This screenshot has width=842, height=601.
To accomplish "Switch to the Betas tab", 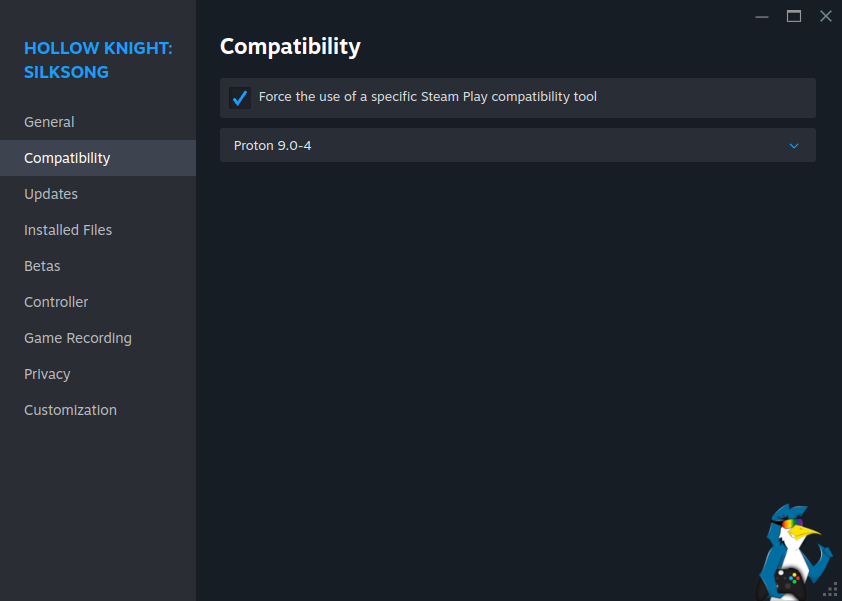I will (42, 266).
